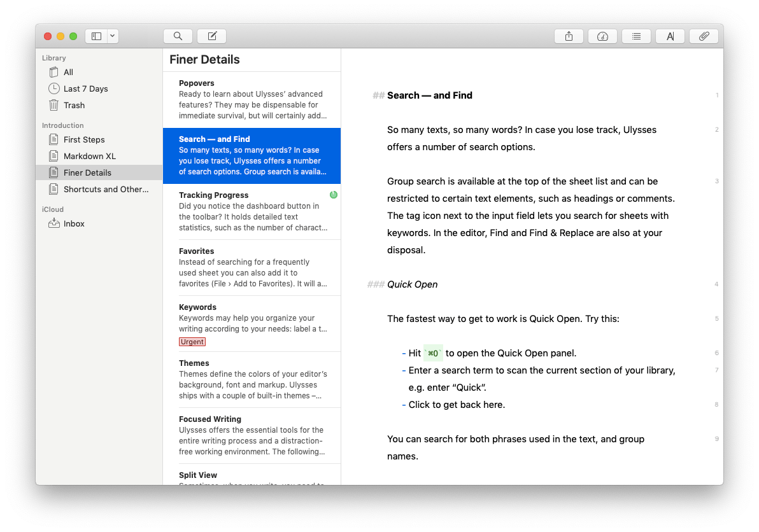
Task: Create a new sheet with compose icon
Action: [x=212, y=36]
